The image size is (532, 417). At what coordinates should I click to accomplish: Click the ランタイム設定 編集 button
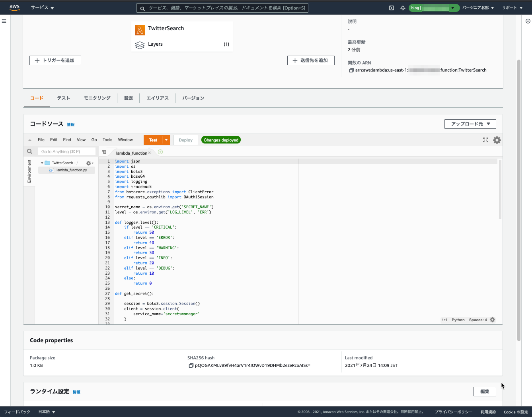(x=485, y=392)
